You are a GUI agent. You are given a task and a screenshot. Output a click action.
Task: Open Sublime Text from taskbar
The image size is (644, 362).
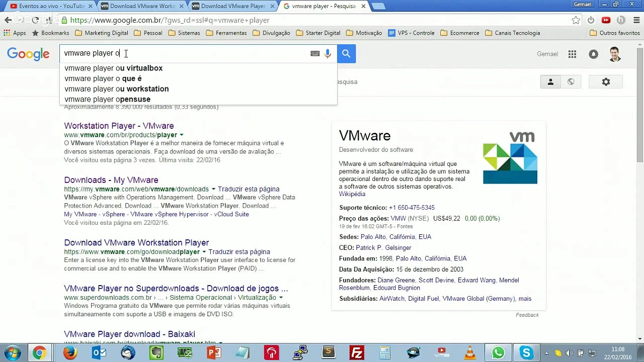[x=329, y=353]
